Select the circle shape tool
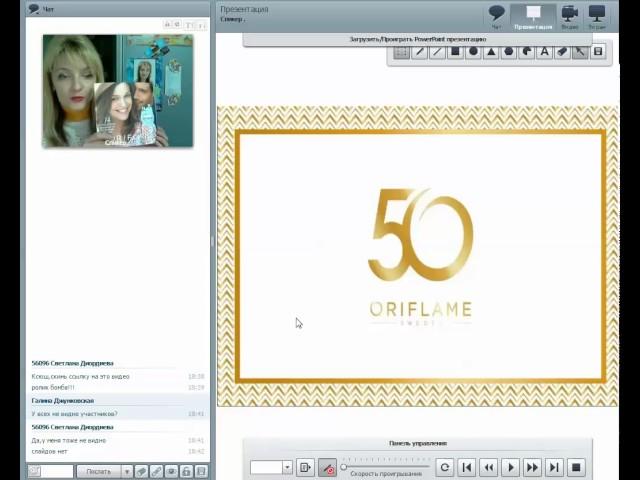640x480 pixels. tap(473, 52)
